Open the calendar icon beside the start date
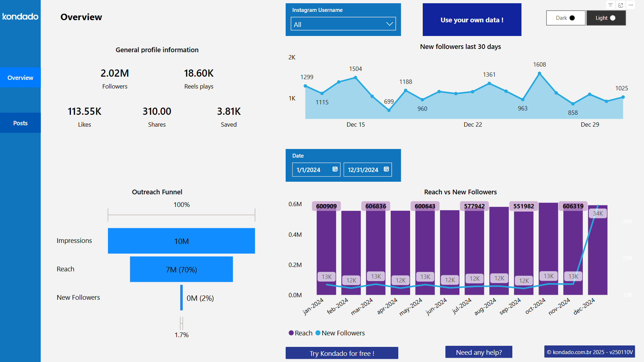644x362 pixels. pos(335,169)
